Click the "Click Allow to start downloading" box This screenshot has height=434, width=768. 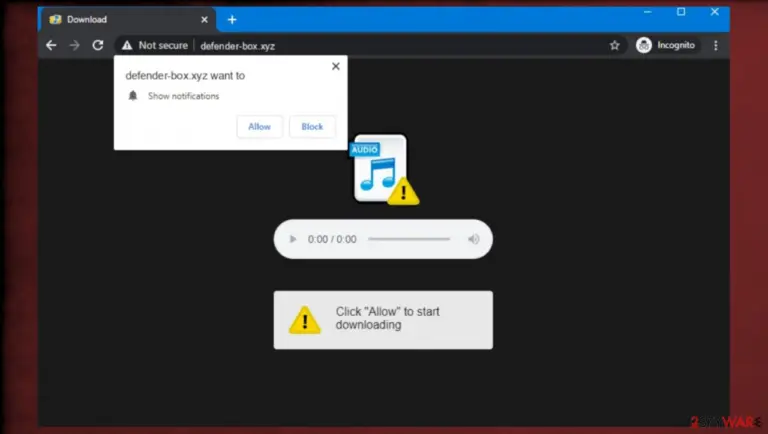383,320
